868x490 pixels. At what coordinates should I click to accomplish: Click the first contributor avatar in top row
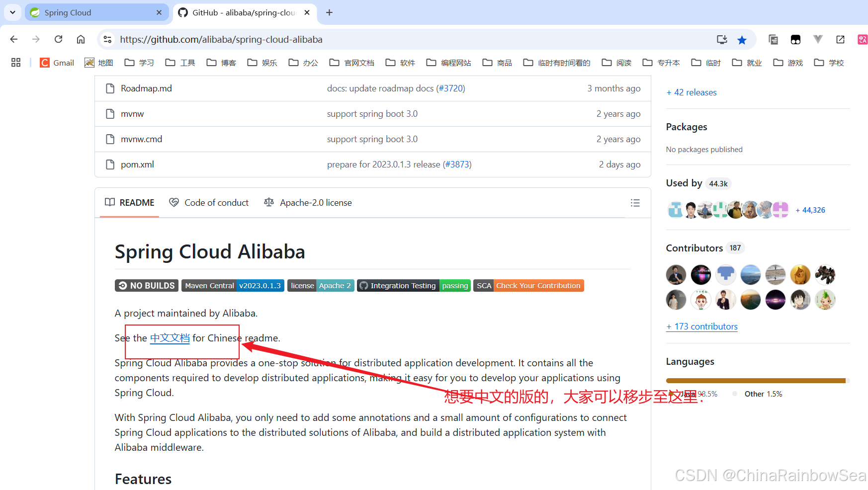[676, 275]
